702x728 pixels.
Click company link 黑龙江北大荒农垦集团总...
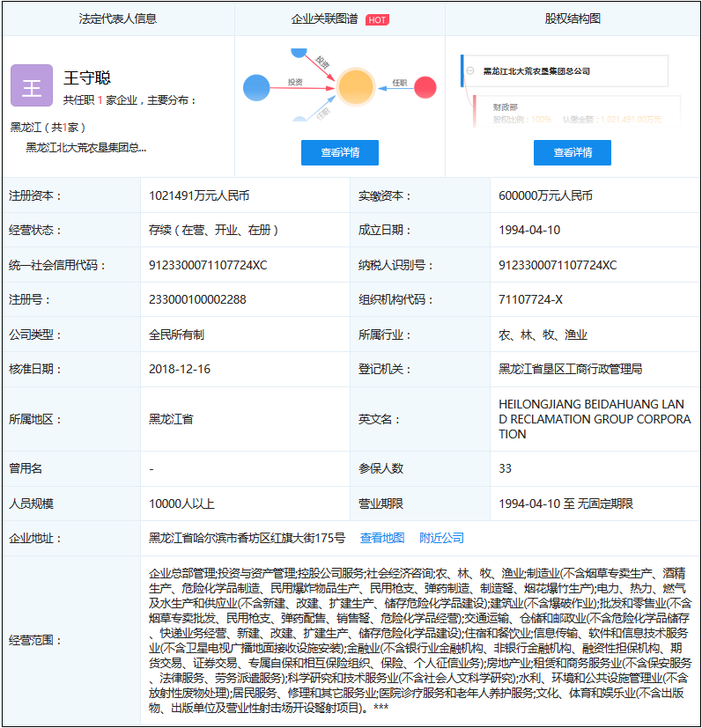(x=86, y=148)
